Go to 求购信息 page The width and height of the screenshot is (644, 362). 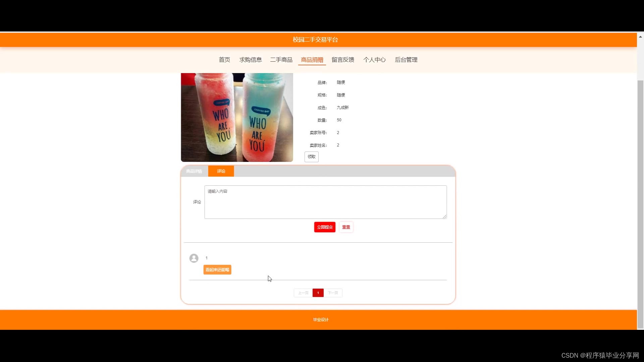251,60
